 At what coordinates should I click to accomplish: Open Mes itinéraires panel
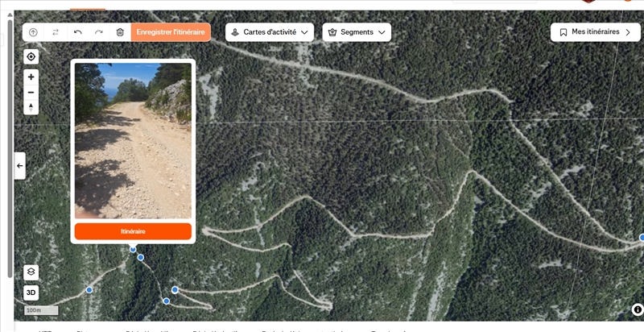595,32
